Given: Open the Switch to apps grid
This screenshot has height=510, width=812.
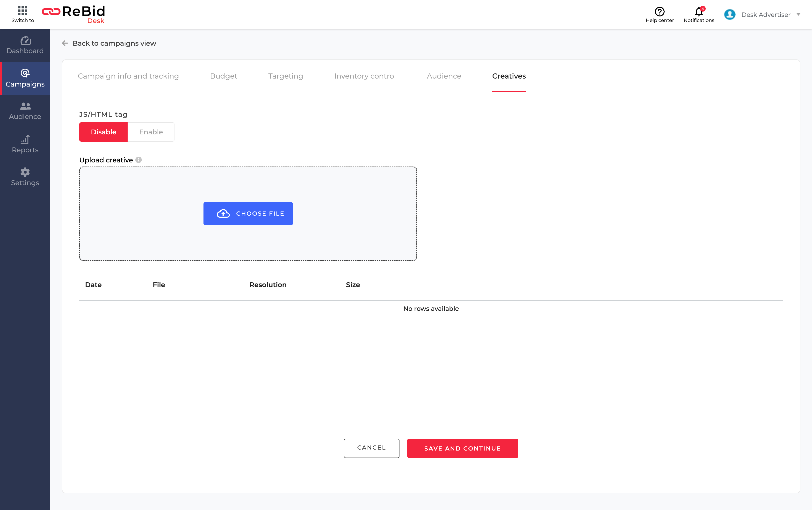Looking at the screenshot, I should tap(22, 14).
